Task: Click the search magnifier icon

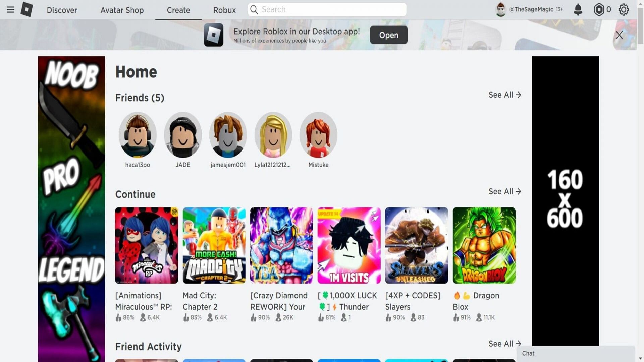Action: click(253, 9)
